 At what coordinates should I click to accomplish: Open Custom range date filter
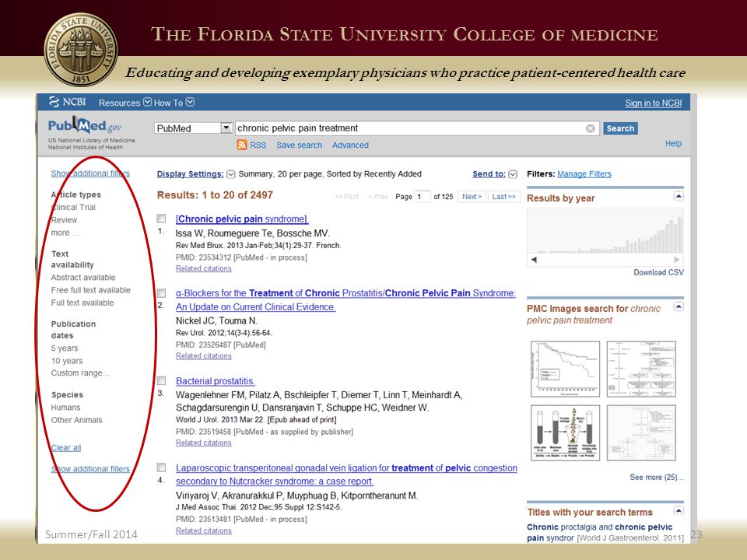coord(79,373)
